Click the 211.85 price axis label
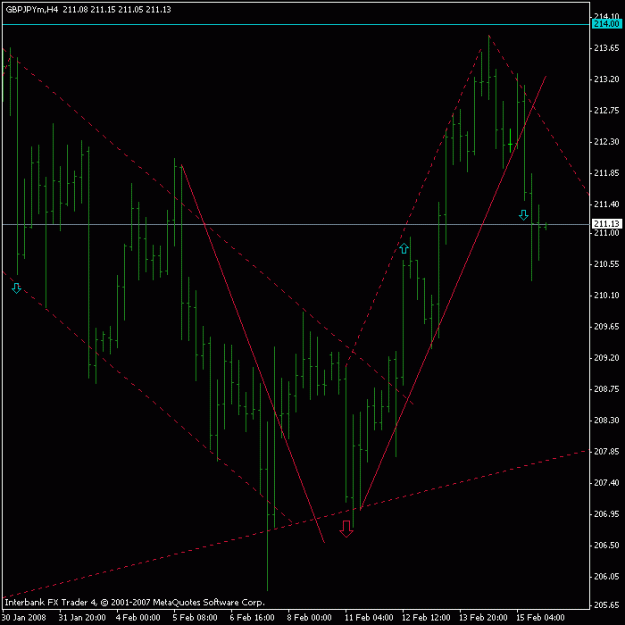 [606, 173]
